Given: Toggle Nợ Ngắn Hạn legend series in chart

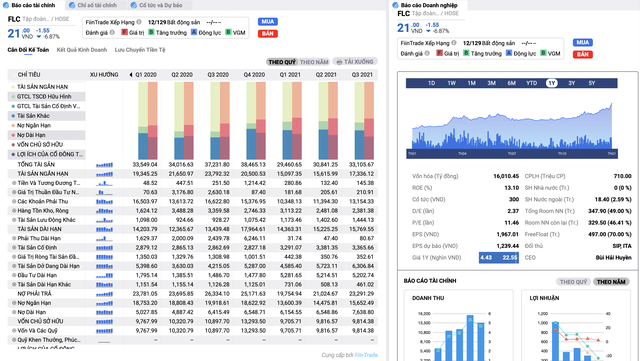Looking at the screenshot, I should coord(31,125).
